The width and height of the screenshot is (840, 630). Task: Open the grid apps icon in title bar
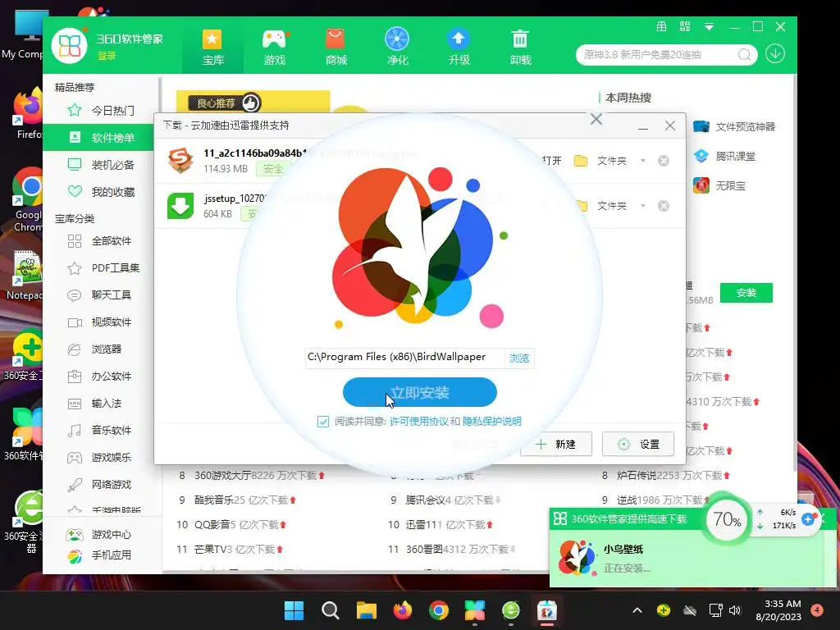(x=685, y=26)
